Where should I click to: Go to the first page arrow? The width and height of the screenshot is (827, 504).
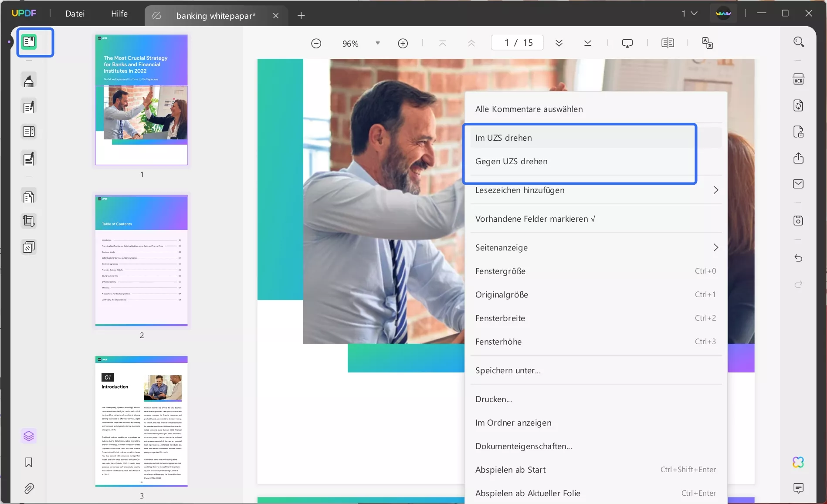tap(443, 43)
